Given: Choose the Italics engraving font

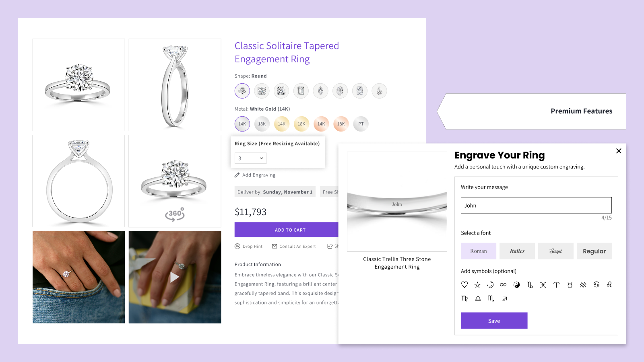Looking at the screenshot, I should coord(517,251).
